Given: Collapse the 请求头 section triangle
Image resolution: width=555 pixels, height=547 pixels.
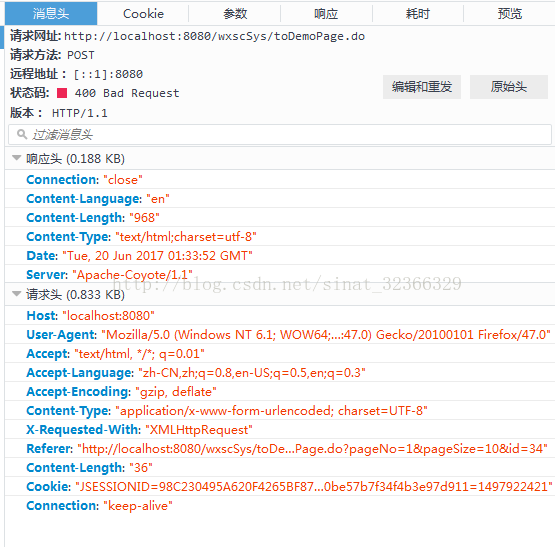Looking at the screenshot, I should 16,294.
